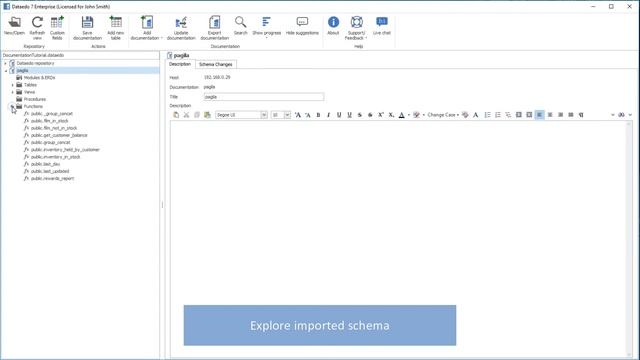The width and height of the screenshot is (640, 360).
Task: Click the Add documentation ribbon icon
Action: pos(147,23)
